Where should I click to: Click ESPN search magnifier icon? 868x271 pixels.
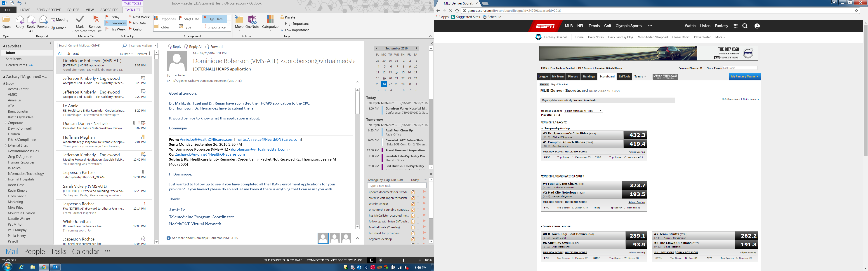pos(745,26)
